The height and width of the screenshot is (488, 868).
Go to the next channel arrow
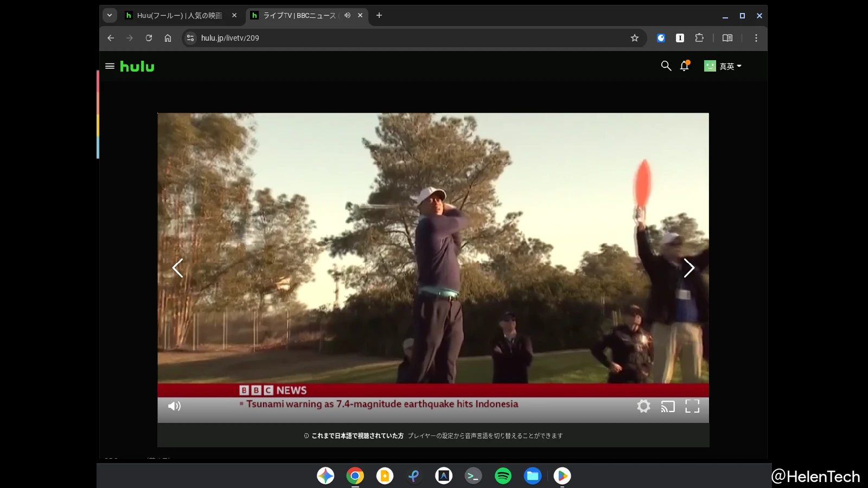pos(688,268)
